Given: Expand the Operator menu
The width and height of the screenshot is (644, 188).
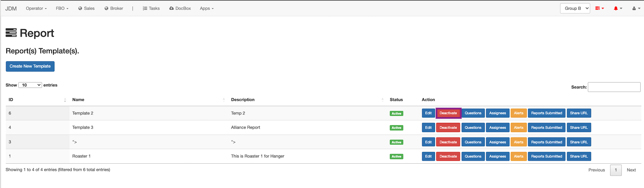Looking at the screenshot, I should 36,8.
